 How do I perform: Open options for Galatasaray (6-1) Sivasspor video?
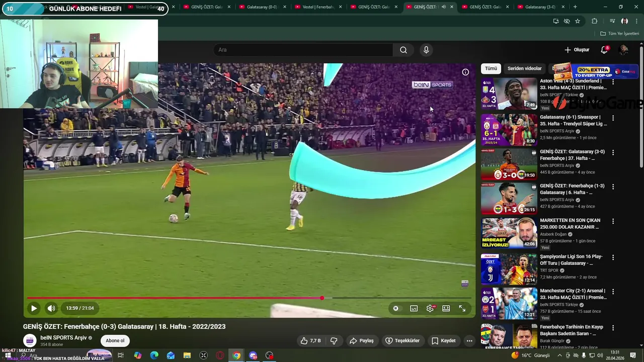coord(613,118)
